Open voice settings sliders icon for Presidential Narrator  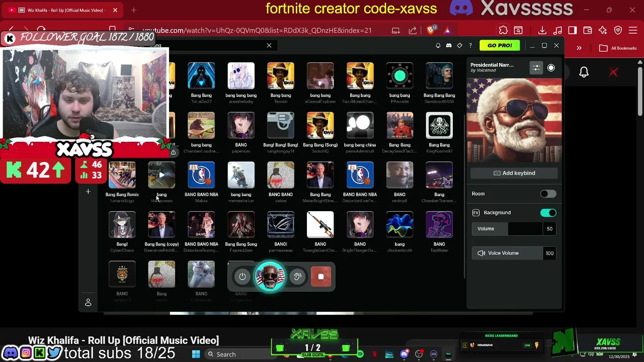tap(536, 68)
